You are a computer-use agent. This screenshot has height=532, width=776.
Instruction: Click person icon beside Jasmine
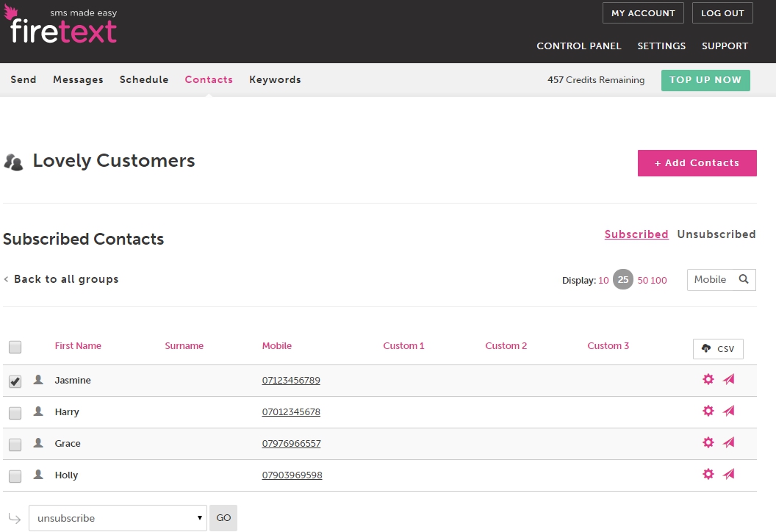coord(38,380)
